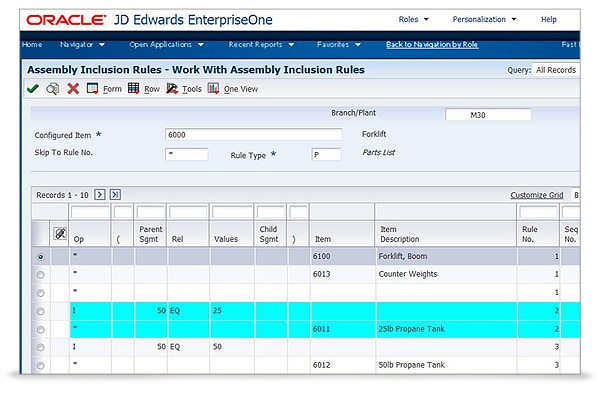Image resolution: width=600 pixels, height=400 pixels.
Task: Open the Query All Records dropdown
Action: pos(556,70)
